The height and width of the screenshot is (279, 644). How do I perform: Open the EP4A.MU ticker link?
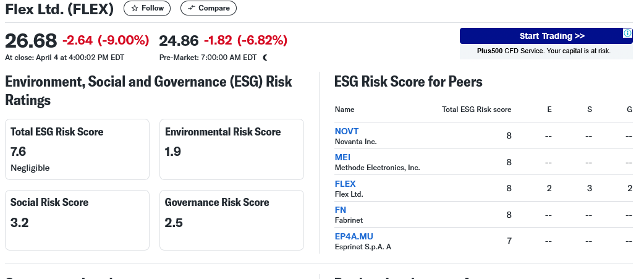354,236
